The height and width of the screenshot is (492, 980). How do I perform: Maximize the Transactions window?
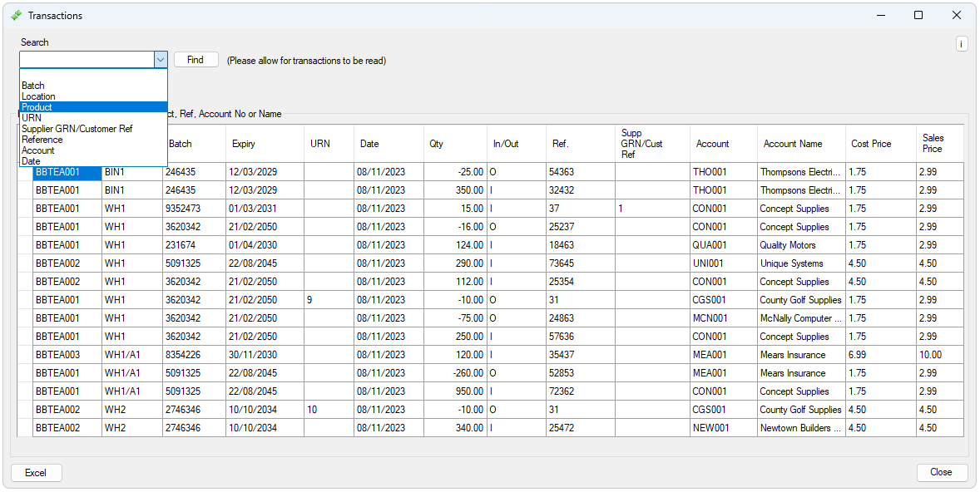(918, 15)
